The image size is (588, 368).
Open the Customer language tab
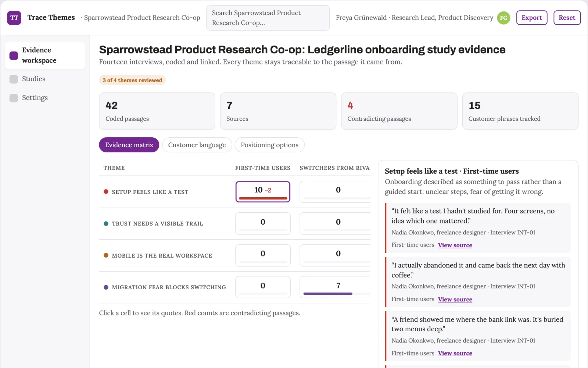coord(197,145)
